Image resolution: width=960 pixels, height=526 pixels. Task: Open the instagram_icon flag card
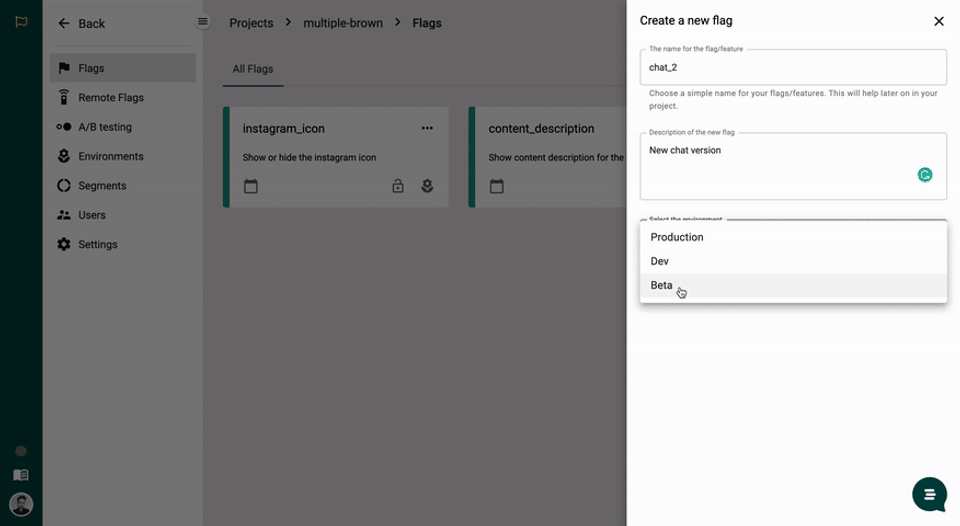coord(336,157)
